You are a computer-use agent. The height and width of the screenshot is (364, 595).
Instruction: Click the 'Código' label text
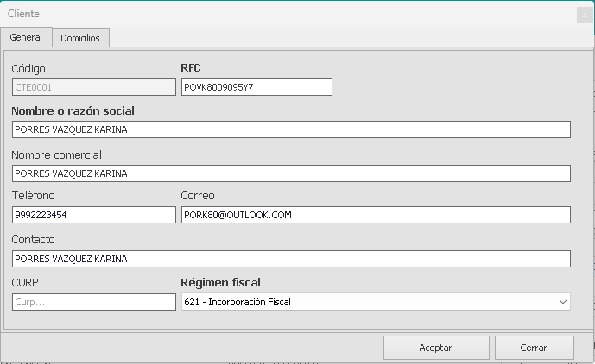(28, 68)
